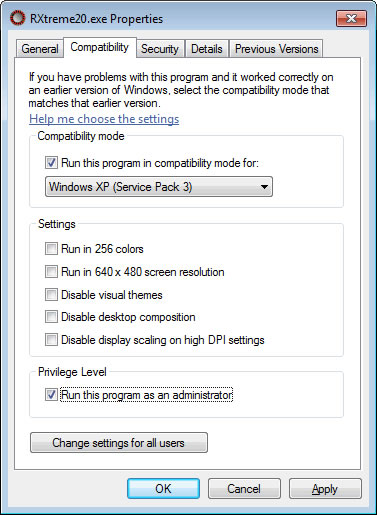Close the Properties dialog window
This screenshot has height=515, width=377.
[x=351, y=18]
